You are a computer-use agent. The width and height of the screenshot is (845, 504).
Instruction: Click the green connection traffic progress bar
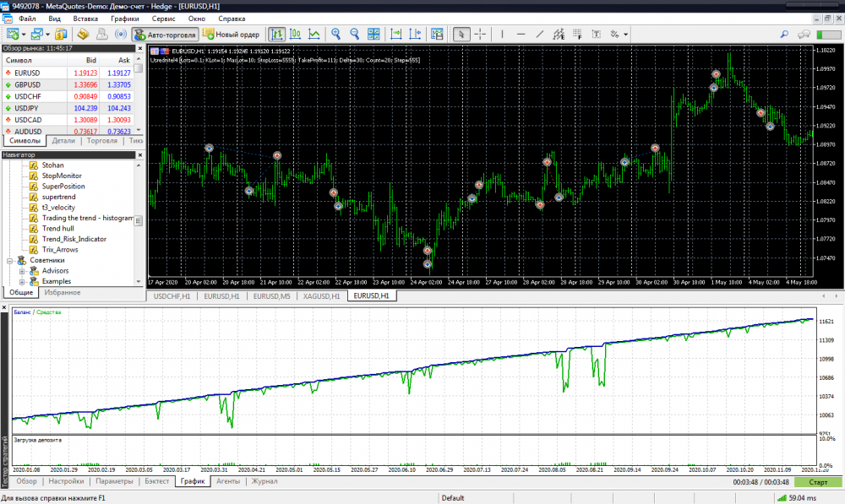829,35
